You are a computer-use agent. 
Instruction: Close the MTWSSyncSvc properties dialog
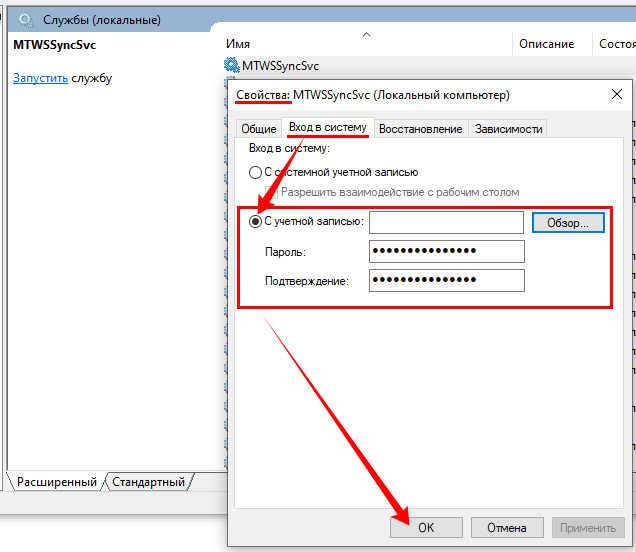[614, 95]
